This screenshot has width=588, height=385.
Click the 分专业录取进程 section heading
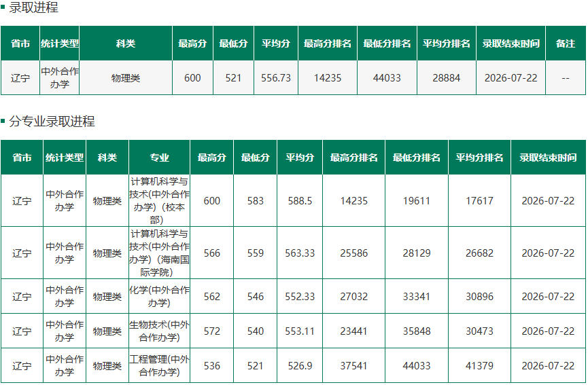click(x=52, y=122)
